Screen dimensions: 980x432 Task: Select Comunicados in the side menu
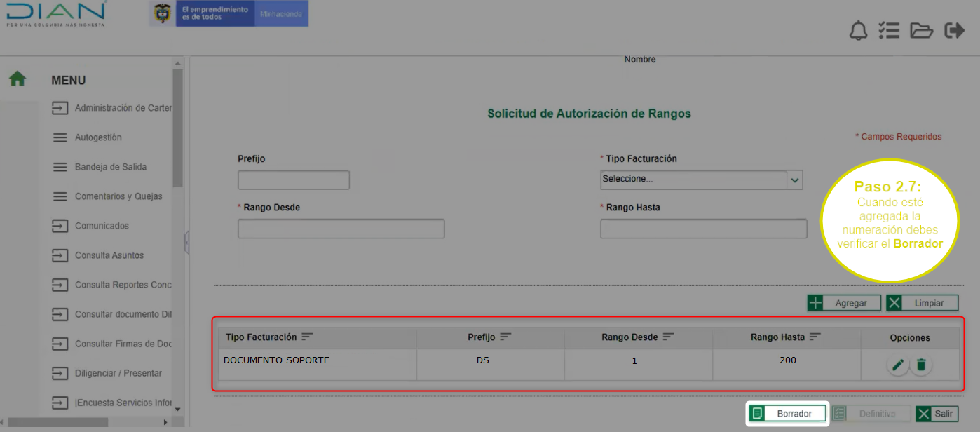pyautogui.click(x=102, y=227)
